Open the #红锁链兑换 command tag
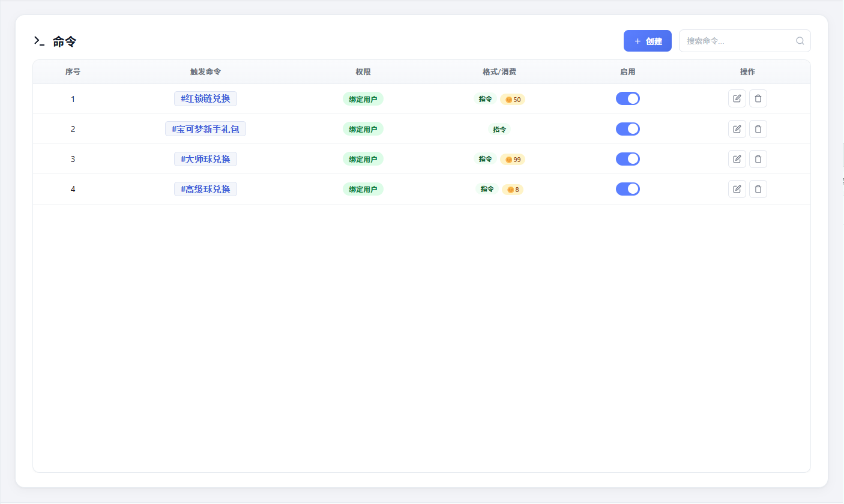 point(205,98)
